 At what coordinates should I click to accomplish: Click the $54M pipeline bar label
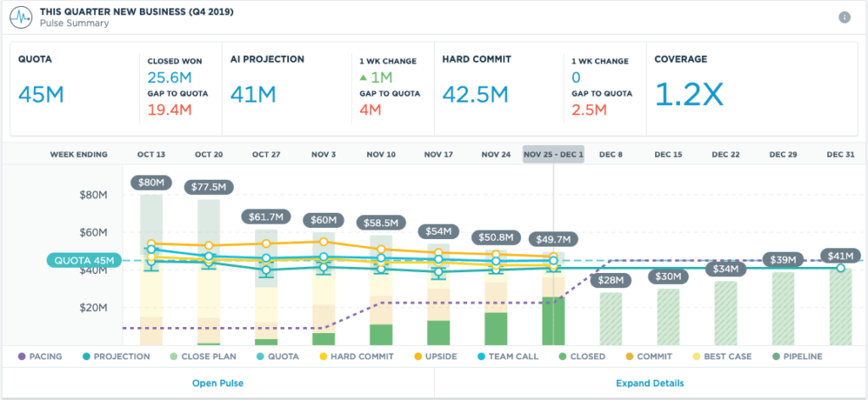pyautogui.click(x=438, y=231)
